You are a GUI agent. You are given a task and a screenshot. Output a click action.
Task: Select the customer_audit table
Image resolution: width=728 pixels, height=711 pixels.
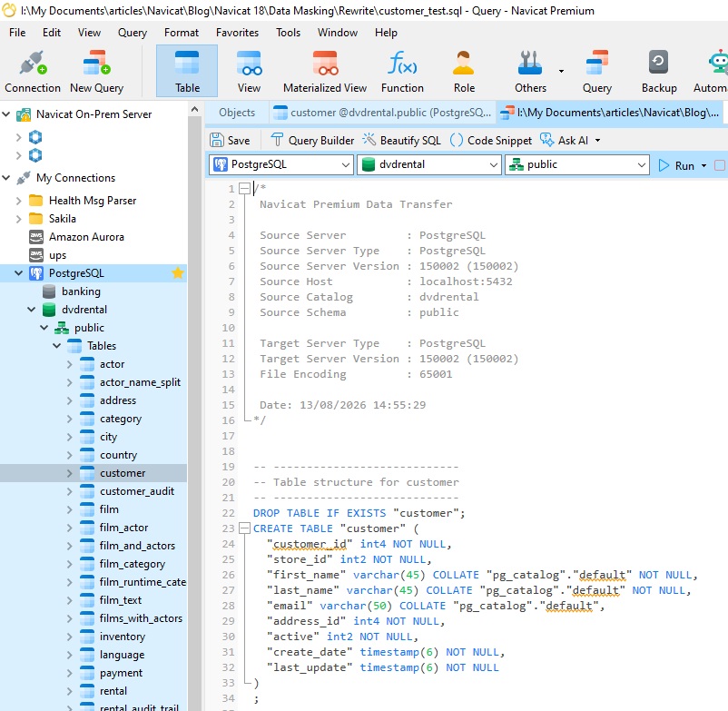(136, 491)
